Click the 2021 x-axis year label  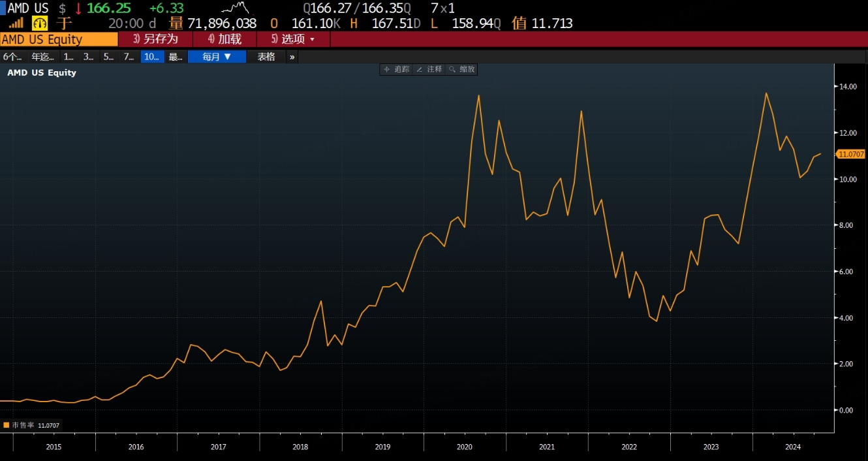pos(547,447)
